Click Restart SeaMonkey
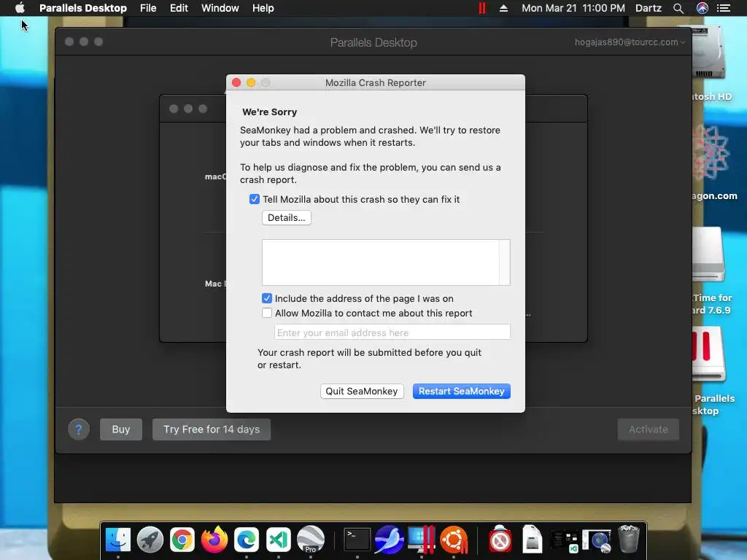The height and width of the screenshot is (560, 747). pyautogui.click(x=461, y=391)
